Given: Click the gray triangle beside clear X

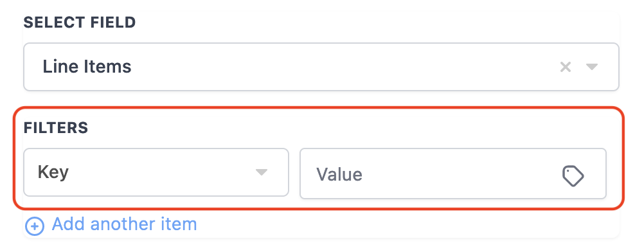Looking at the screenshot, I should 591,67.
